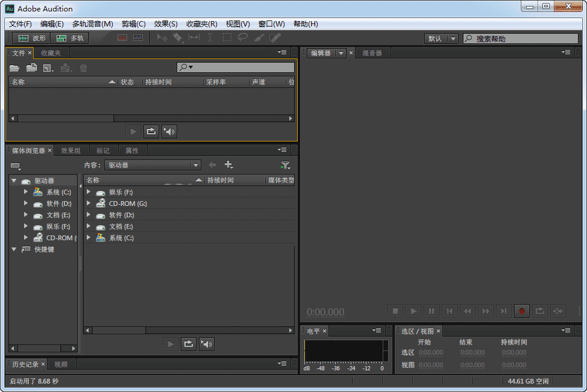Click the Media Browser drive shortcut icon
This screenshot has height=392, width=587.
coord(16,166)
